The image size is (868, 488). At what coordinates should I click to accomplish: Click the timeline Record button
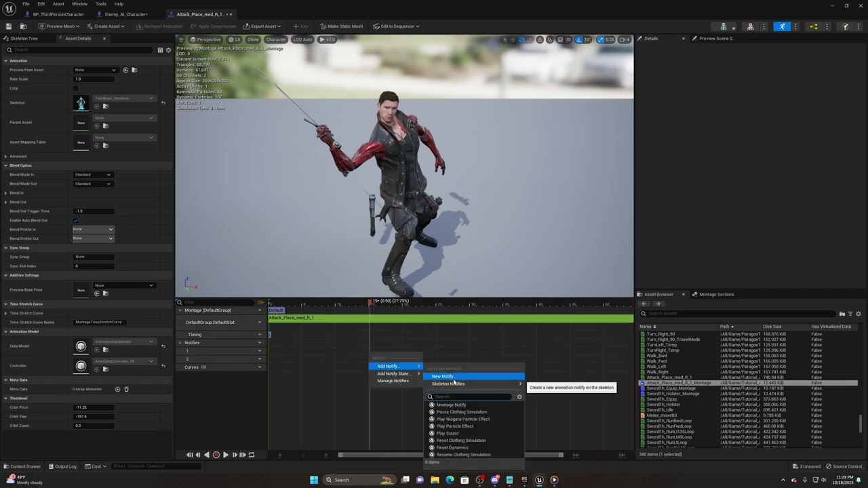click(x=216, y=455)
